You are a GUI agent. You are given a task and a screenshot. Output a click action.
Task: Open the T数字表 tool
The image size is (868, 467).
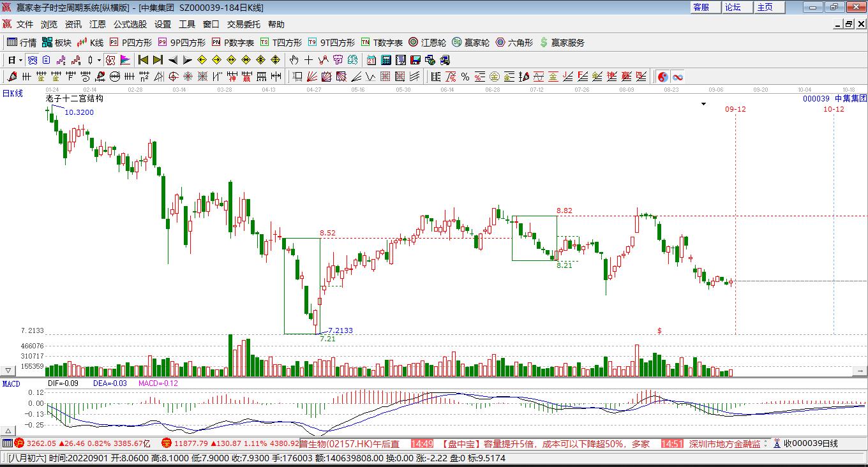[382, 43]
